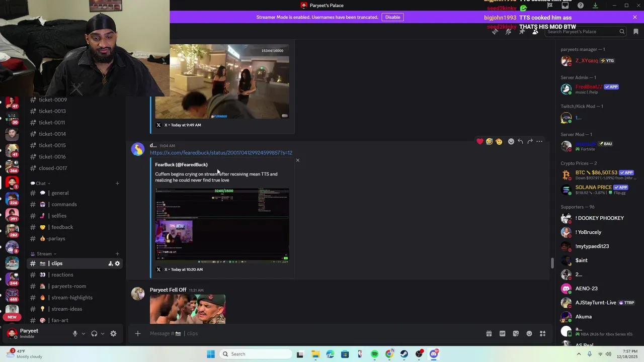
Task: Open the feedback channel
Action: click(74, 227)
